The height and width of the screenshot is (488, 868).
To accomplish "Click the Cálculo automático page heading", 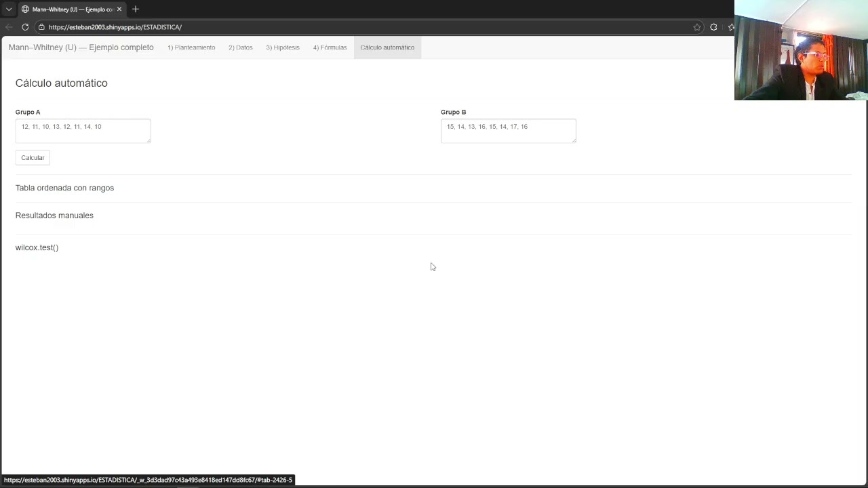I will click(61, 83).
